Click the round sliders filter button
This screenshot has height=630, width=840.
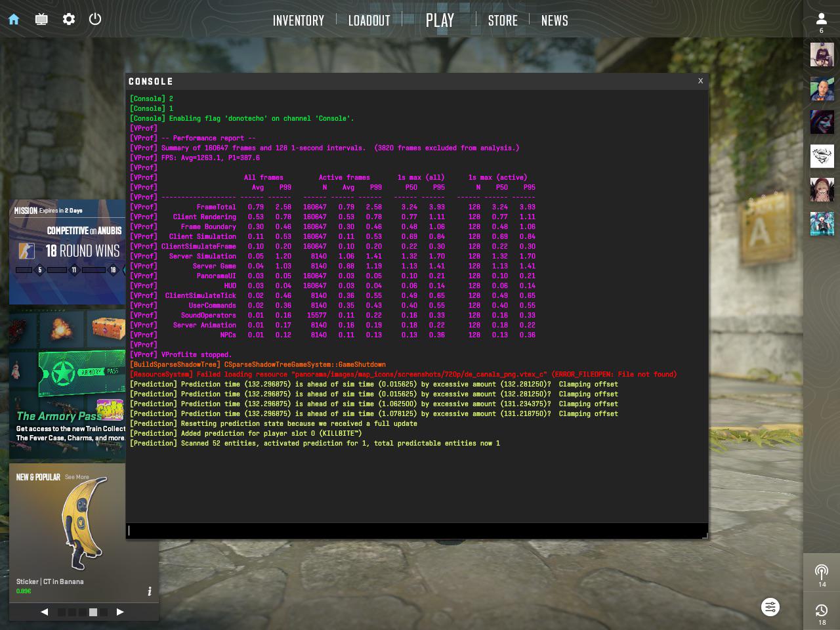click(x=770, y=607)
